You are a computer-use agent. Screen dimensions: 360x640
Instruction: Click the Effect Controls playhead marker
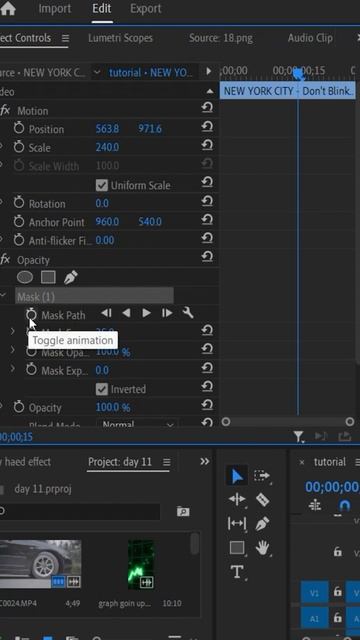pyautogui.click(x=298, y=74)
